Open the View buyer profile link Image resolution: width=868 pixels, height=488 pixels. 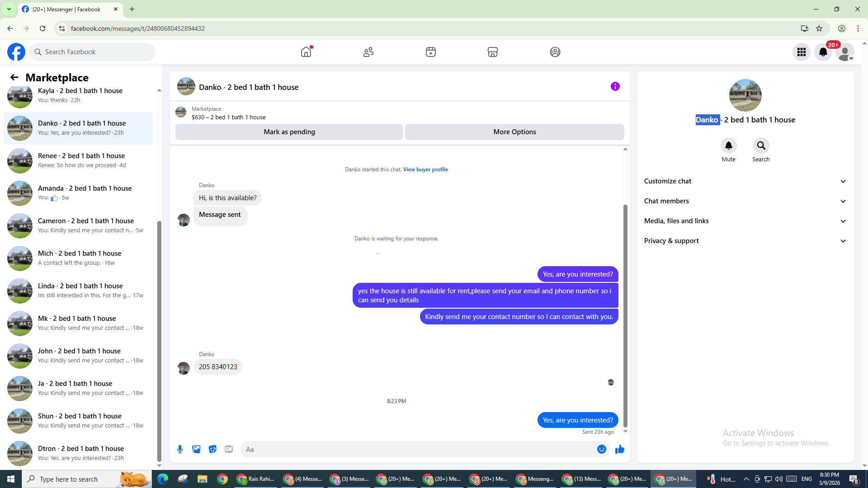[x=425, y=169]
